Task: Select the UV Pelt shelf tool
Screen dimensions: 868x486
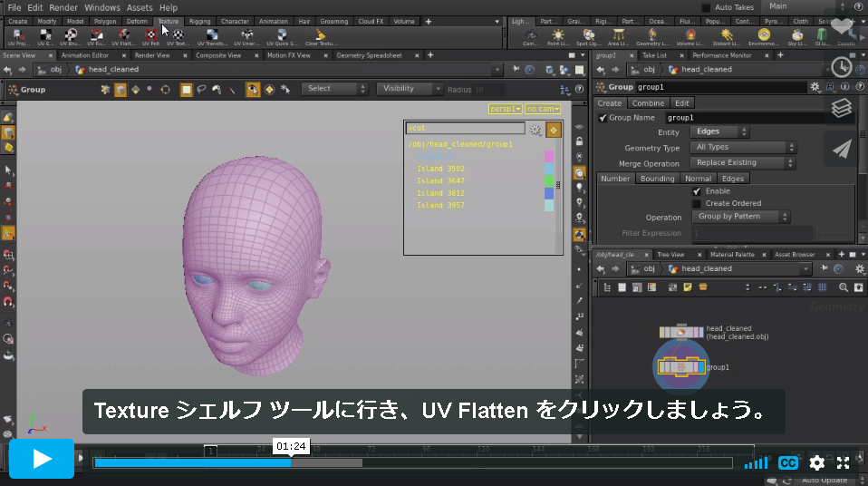Action: point(150,37)
